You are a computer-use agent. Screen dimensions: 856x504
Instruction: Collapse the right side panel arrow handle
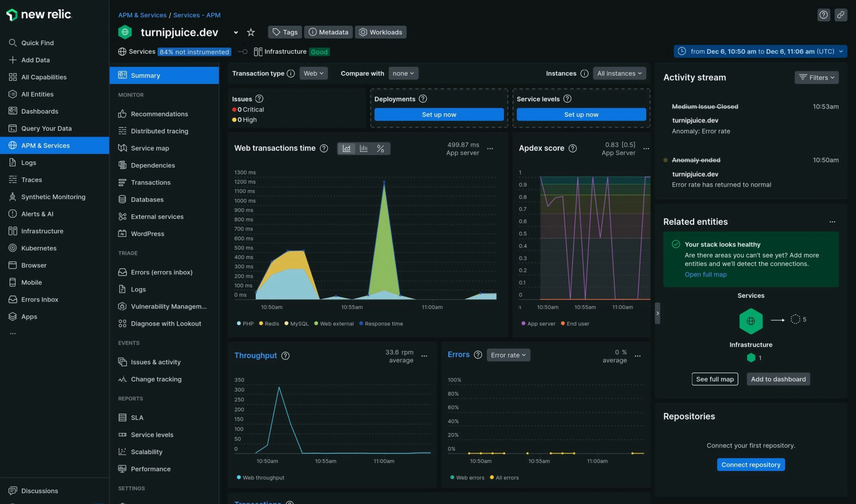(x=657, y=313)
